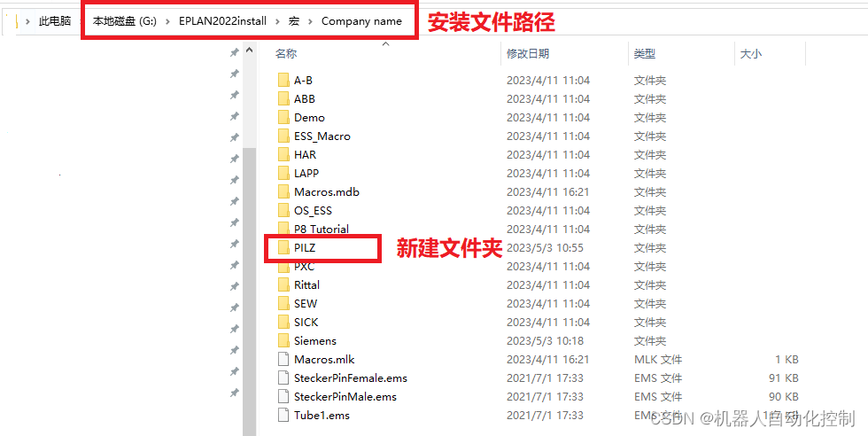Click the SEW folder icon

point(283,304)
